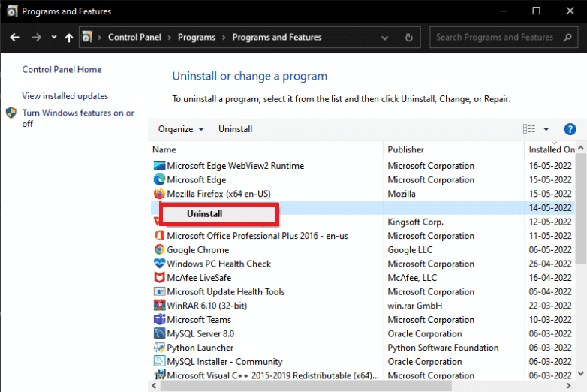The height and width of the screenshot is (392, 587).
Task: Click the Kingsoft Corp. publisher cell
Action: (x=415, y=222)
